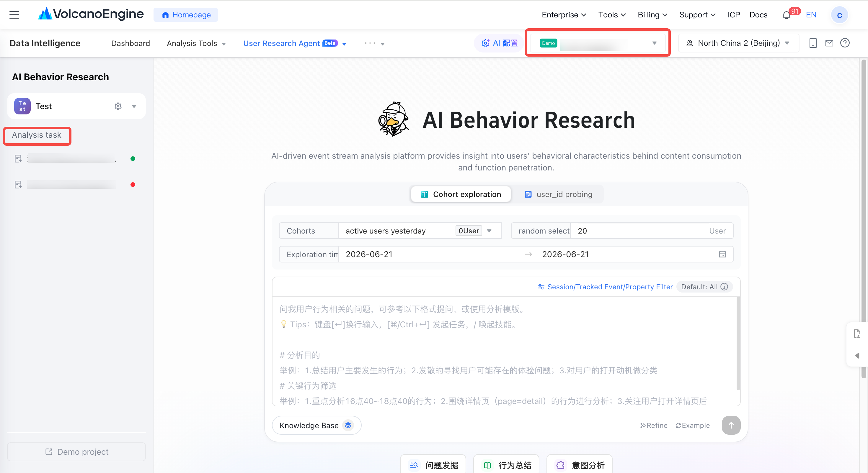The height and width of the screenshot is (473, 868).
Task: Select the Cohort exploration tab
Action: (461, 194)
